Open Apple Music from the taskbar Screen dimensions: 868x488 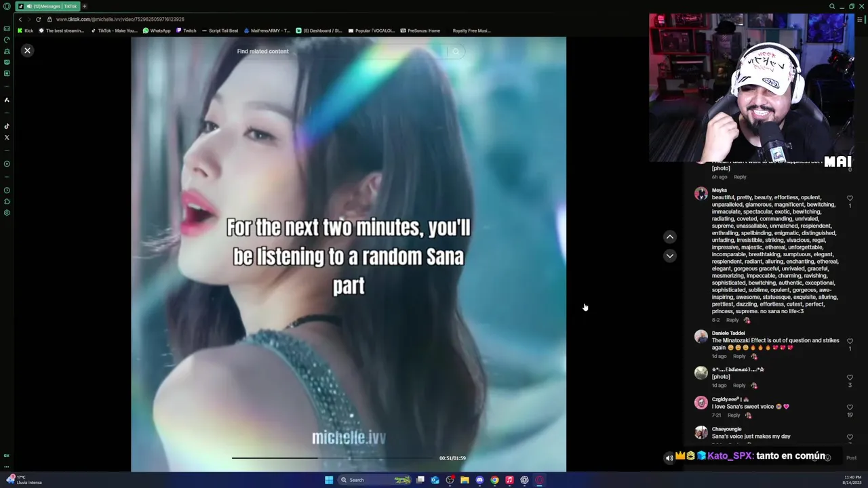[509, 480]
